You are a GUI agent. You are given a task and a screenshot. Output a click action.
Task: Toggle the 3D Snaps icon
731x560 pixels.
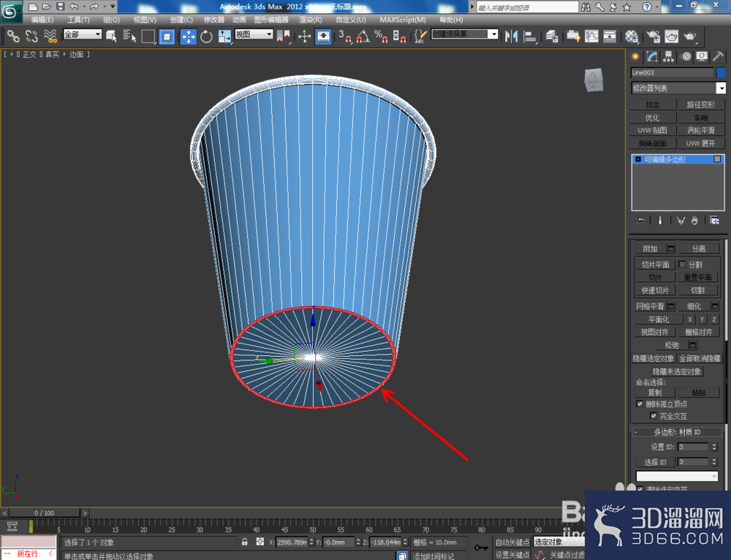tap(345, 36)
